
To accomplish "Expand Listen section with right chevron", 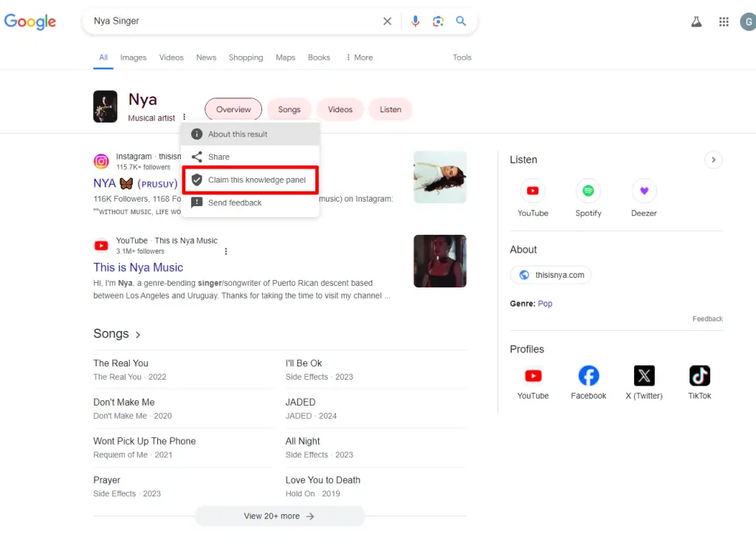I will point(714,160).
